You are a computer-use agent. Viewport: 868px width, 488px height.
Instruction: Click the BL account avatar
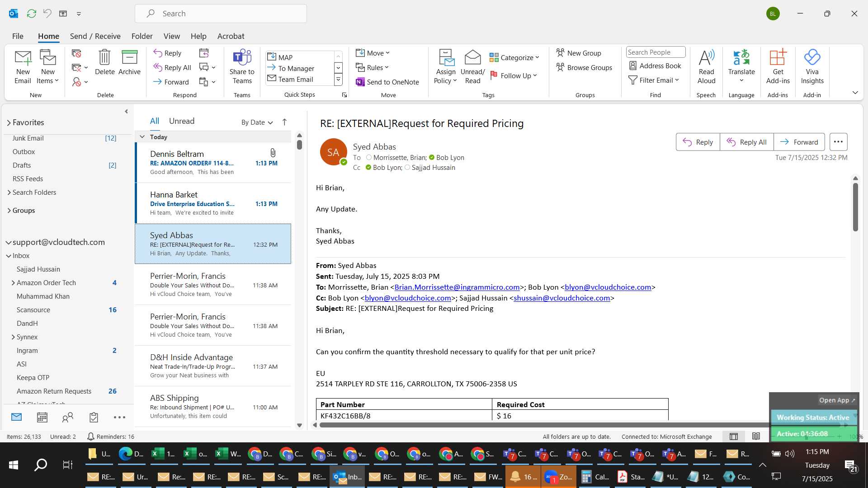773,14
